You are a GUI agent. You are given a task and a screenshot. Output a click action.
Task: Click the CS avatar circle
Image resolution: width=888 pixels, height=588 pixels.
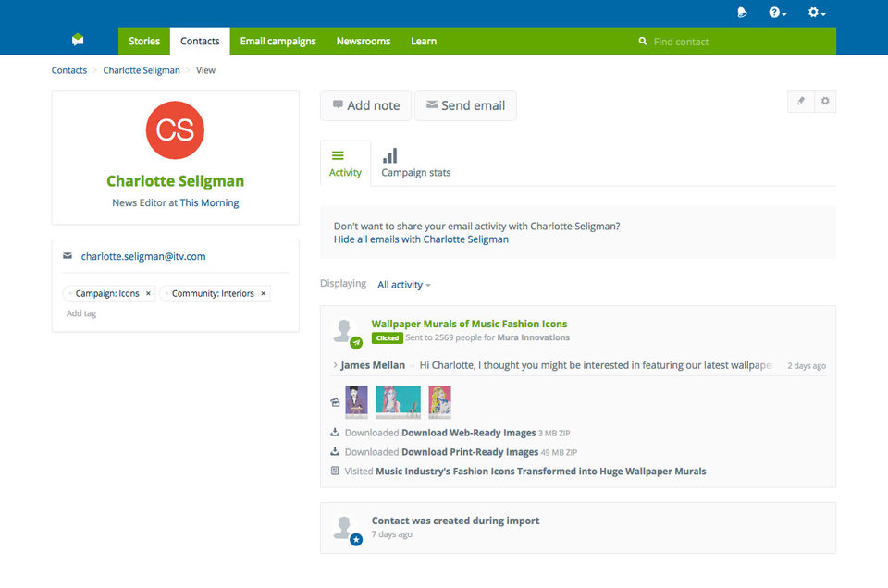pos(175,130)
